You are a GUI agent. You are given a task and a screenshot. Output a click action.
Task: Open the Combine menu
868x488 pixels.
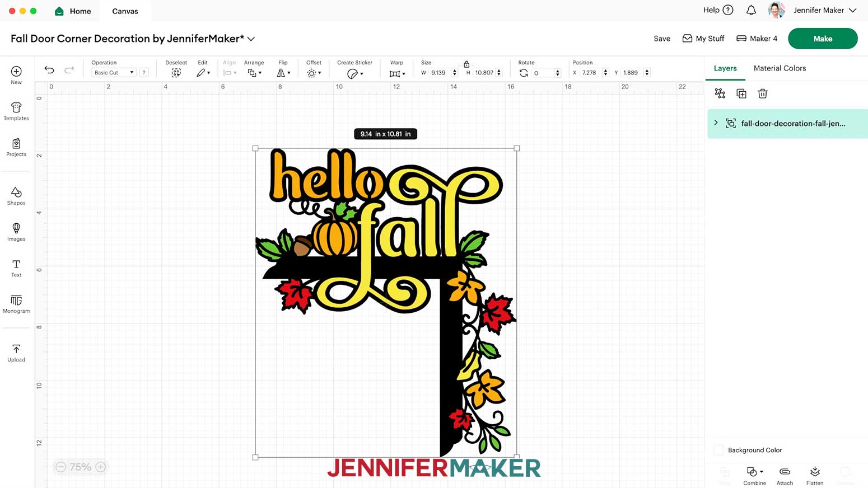tap(754, 476)
